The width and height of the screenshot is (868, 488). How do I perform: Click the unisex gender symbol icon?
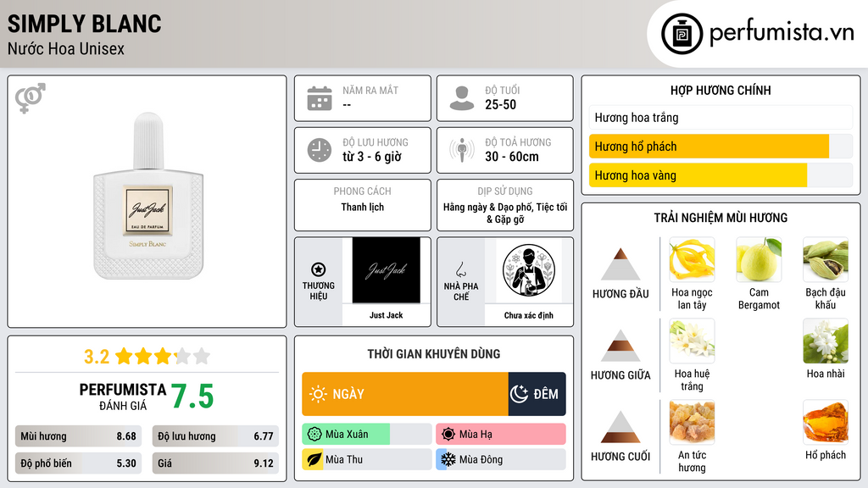point(31,98)
